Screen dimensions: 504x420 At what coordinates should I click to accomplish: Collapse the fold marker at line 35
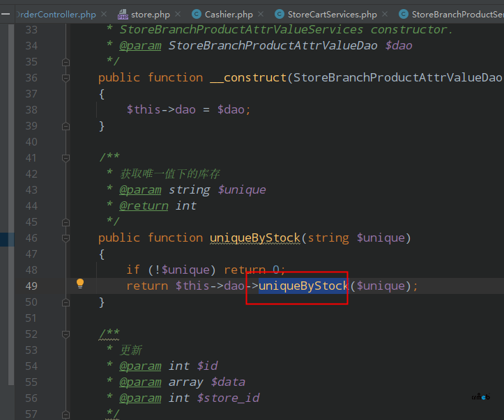(x=66, y=62)
